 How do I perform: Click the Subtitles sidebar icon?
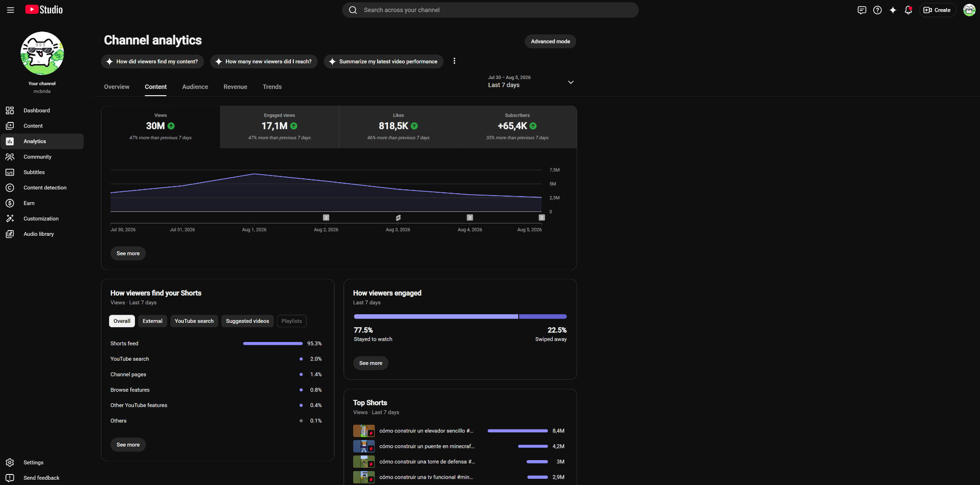tap(10, 172)
